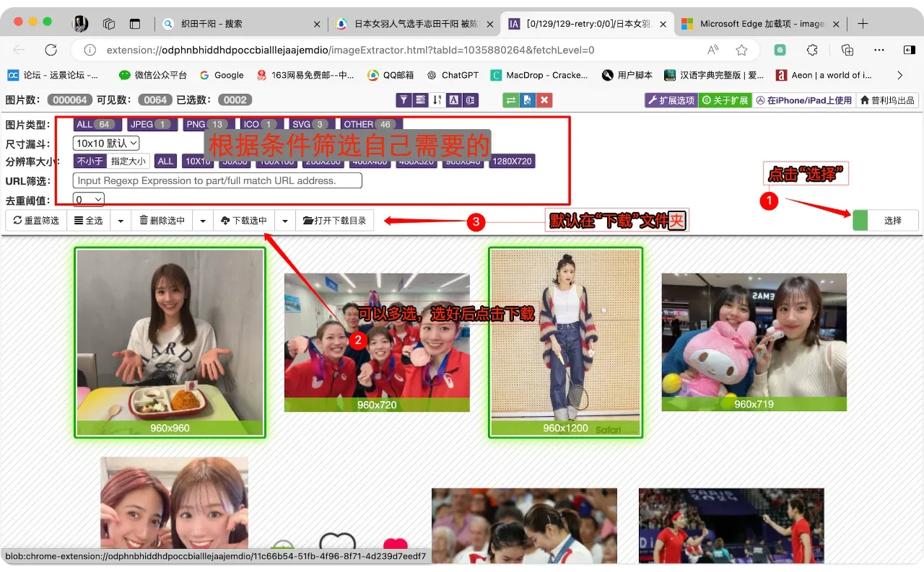
Task: Open the Workspaces icon in the tab bar
Action: 109,24
